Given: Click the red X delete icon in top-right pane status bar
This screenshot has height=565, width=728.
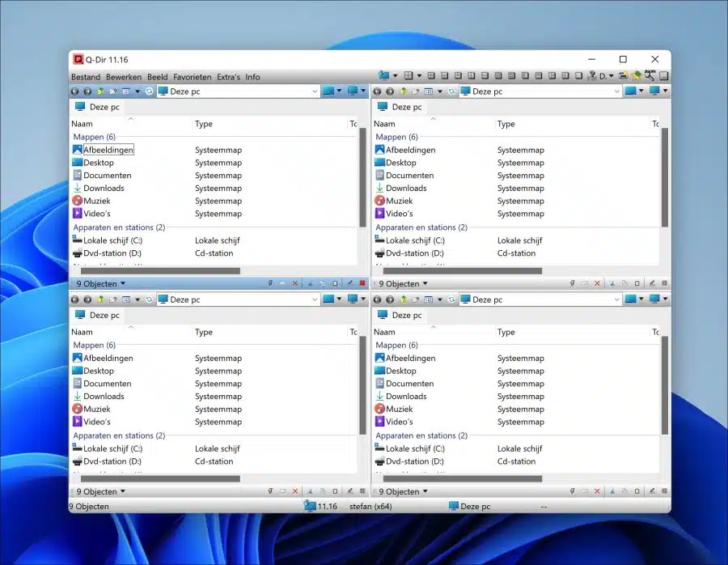Looking at the screenshot, I should click(x=597, y=283).
